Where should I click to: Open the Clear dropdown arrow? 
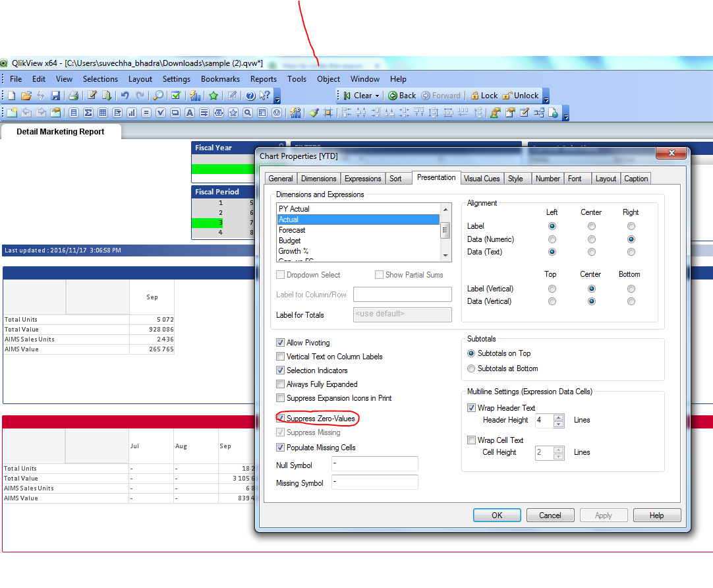point(377,96)
